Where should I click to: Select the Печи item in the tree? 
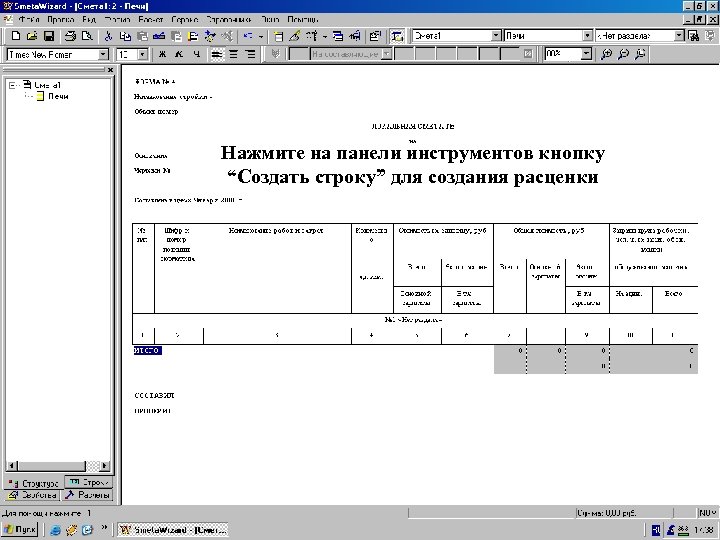[58, 96]
